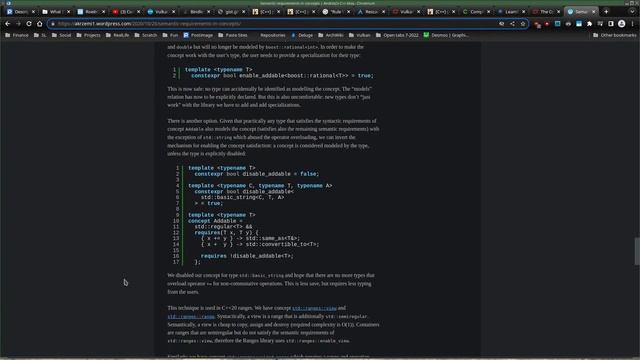Close the 'Rule' tab
The width and height of the screenshot is (640, 360).
348,12
